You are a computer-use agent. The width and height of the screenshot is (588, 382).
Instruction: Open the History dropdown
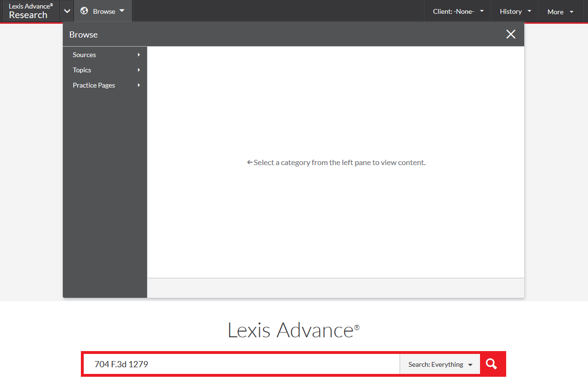click(515, 11)
